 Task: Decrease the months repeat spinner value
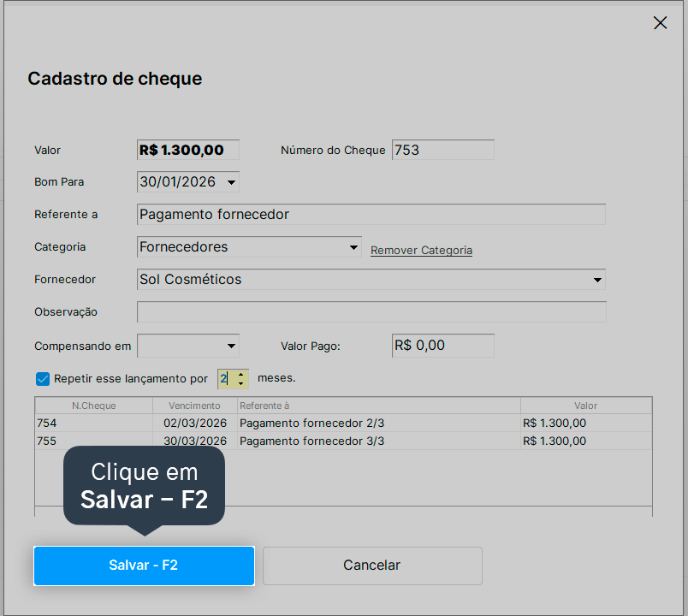[x=241, y=383]
